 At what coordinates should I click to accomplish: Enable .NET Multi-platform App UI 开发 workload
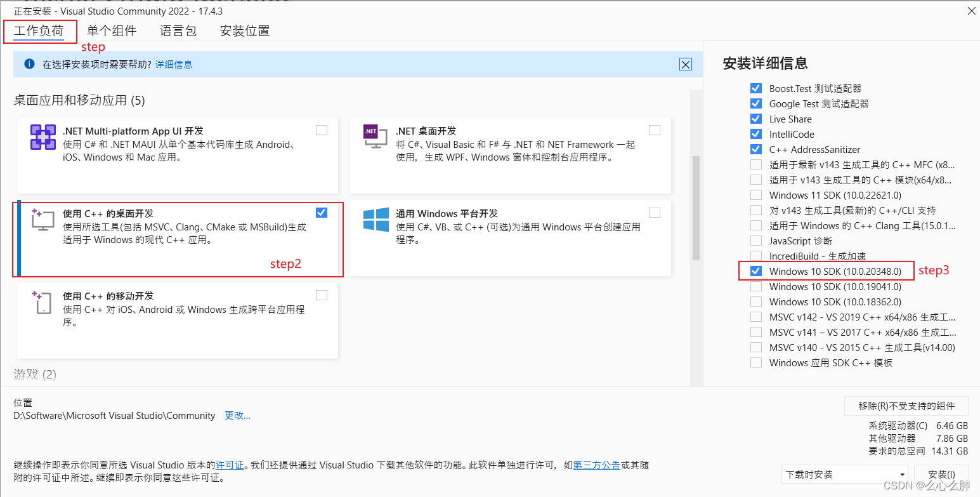click(322, 130)
